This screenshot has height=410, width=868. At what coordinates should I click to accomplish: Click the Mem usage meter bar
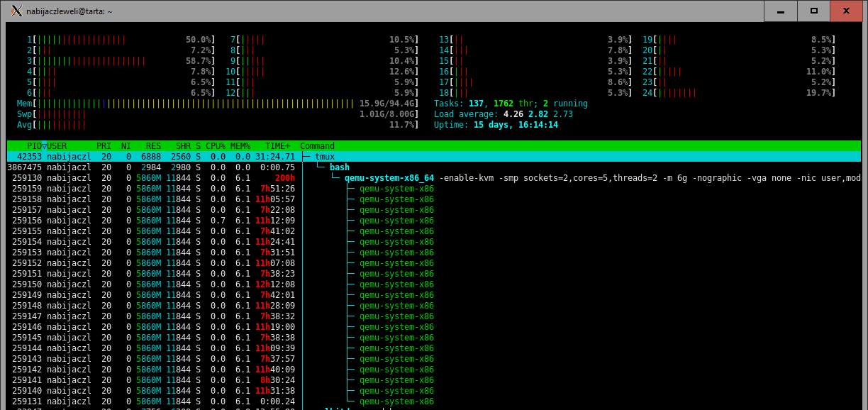click(x=193, y=104)
